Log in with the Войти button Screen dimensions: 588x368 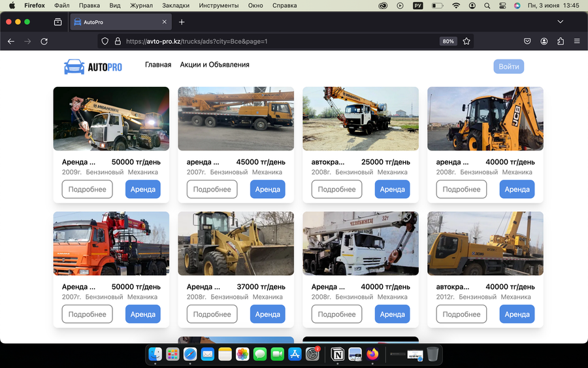click(508, 67)
